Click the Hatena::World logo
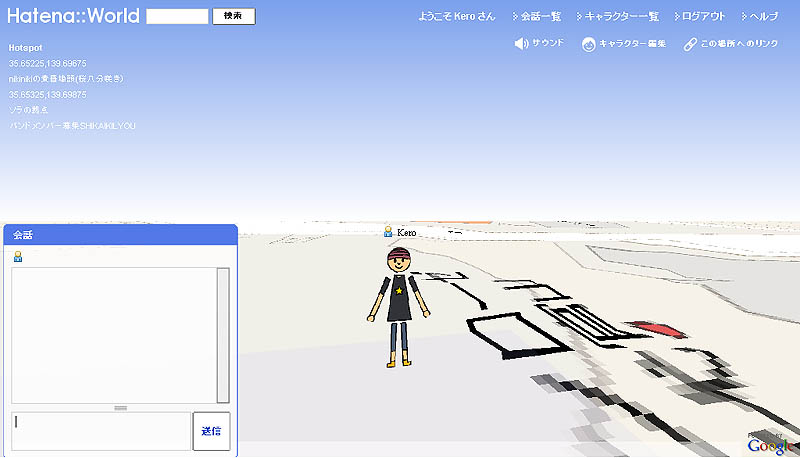Viewport: 800px width, 458px height. pos(73,16)
